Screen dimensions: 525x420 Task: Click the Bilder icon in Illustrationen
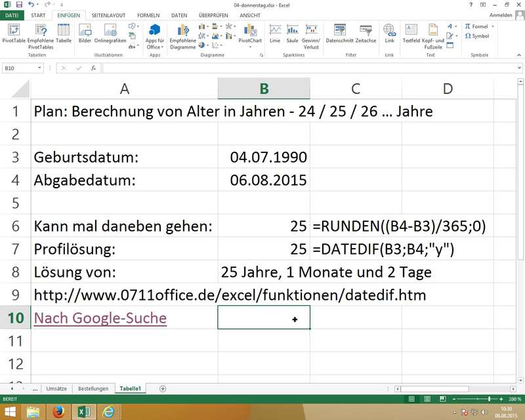pos(85,33)
